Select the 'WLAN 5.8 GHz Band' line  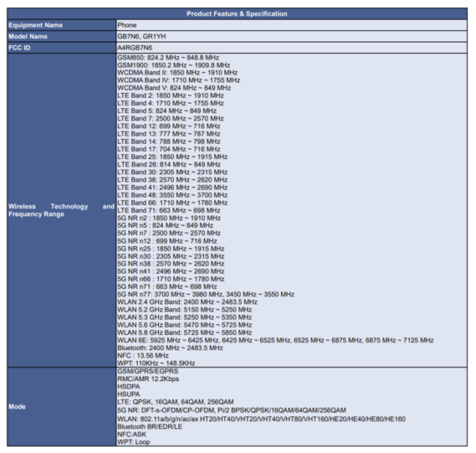click(184, 332)
